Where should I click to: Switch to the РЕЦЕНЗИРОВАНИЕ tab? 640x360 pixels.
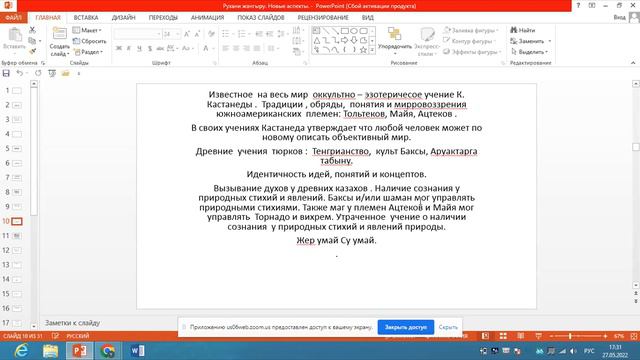323,18
